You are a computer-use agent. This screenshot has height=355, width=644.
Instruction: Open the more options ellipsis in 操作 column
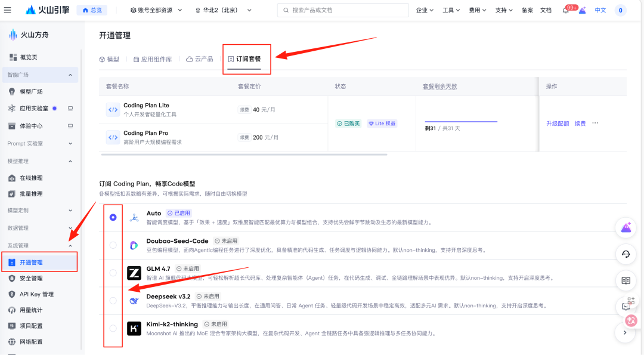(595, 124)
